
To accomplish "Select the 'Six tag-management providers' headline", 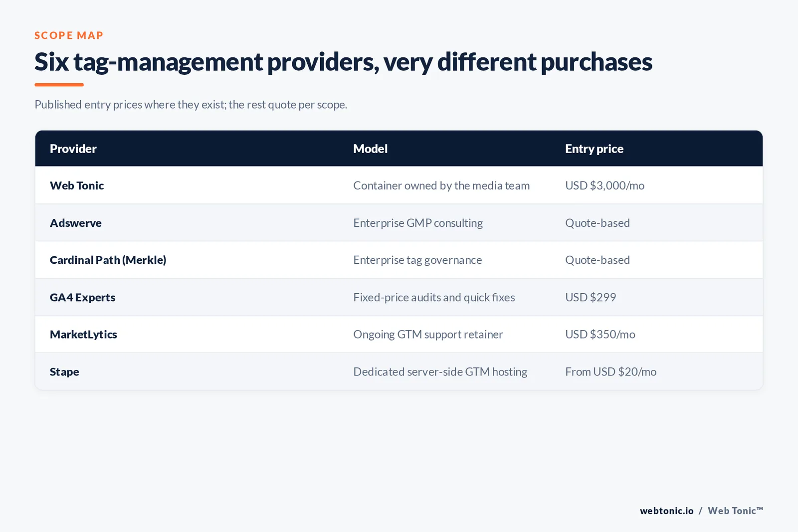I will (343, 62).
